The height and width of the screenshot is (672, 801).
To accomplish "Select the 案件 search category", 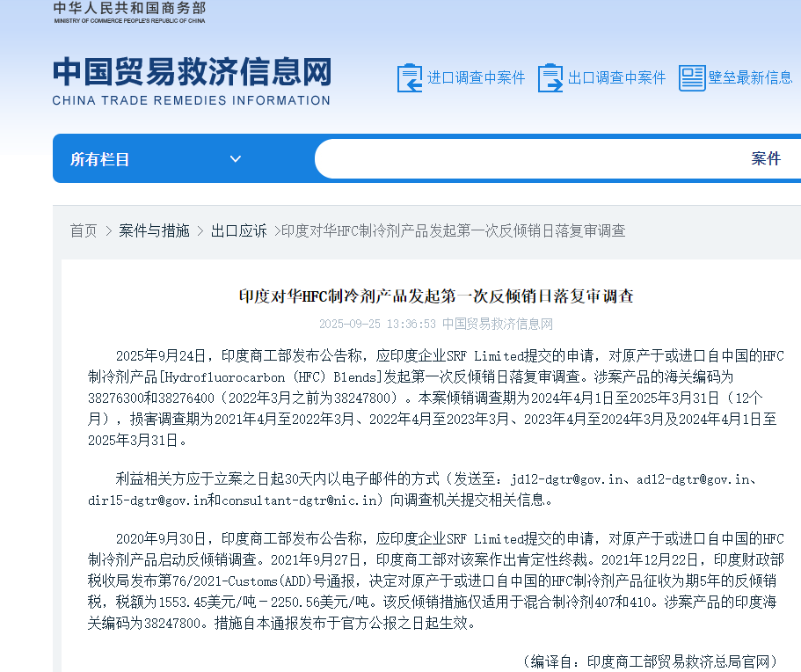I will click(765, 159).
